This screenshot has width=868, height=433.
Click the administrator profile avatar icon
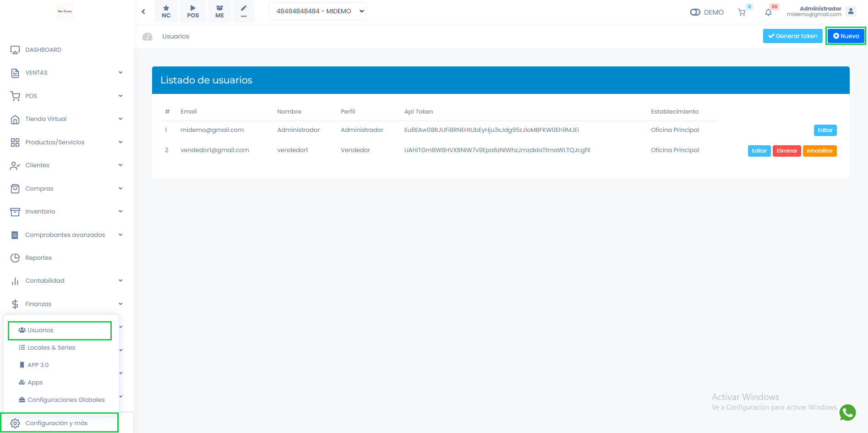tap(851, 11)
